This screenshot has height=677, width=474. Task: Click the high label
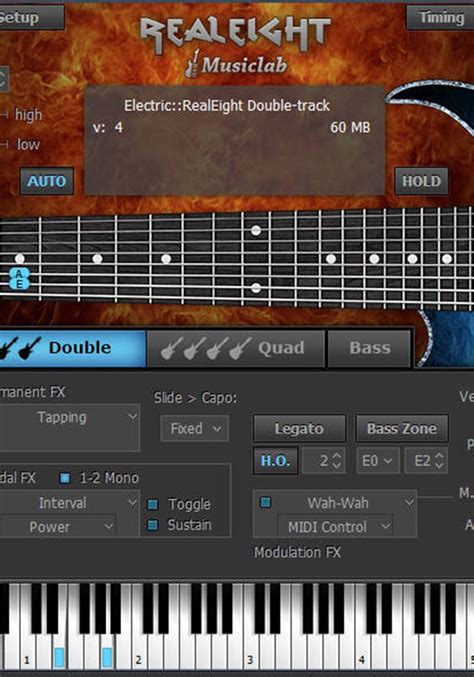28,115
